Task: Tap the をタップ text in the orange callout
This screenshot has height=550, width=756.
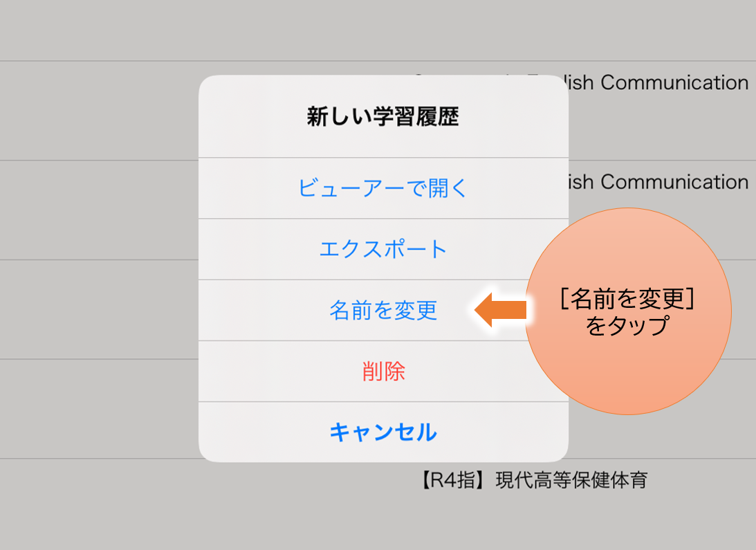Action: (627, 325)
